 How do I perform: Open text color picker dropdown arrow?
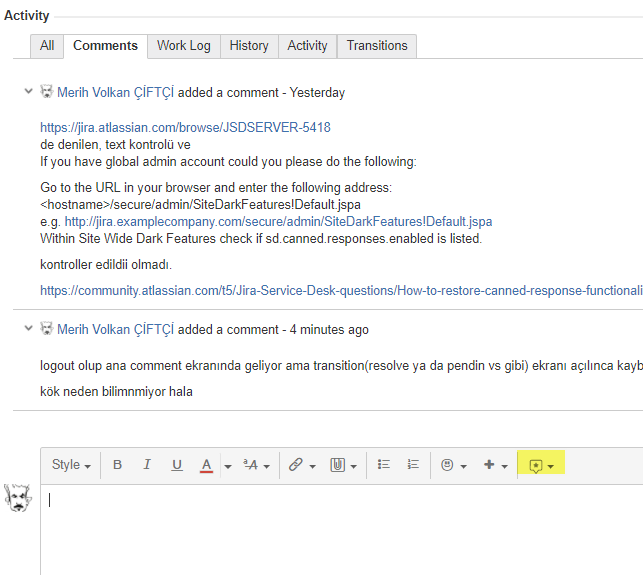[228, 466]
